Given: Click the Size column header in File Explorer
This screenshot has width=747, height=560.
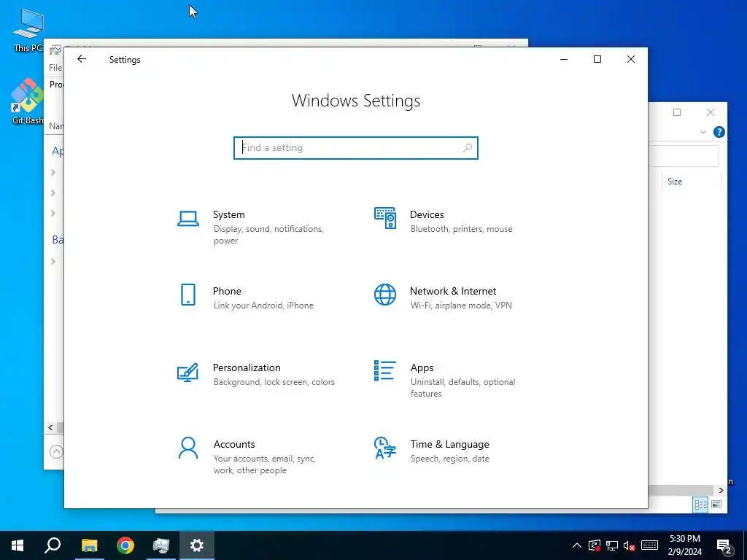Looking at the screenshot, I should (x=675, y=182).
